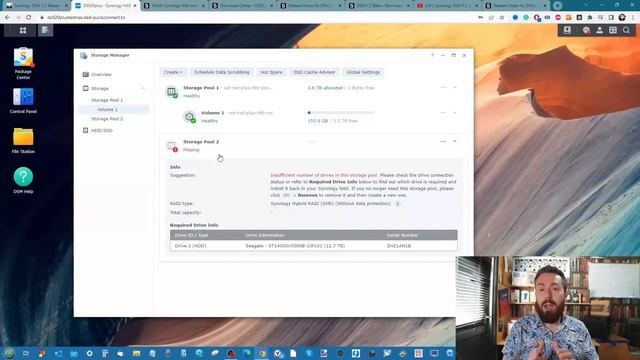Image resolution: width=640 pixels, height=360 pixels.
Task: Click the Storage Pool 1 healthy status icon
Action: point(171,92)
